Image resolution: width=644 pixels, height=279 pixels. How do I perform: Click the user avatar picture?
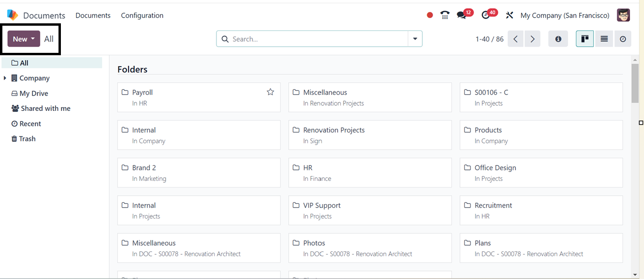pyautogui.click(x=623, y=15)
